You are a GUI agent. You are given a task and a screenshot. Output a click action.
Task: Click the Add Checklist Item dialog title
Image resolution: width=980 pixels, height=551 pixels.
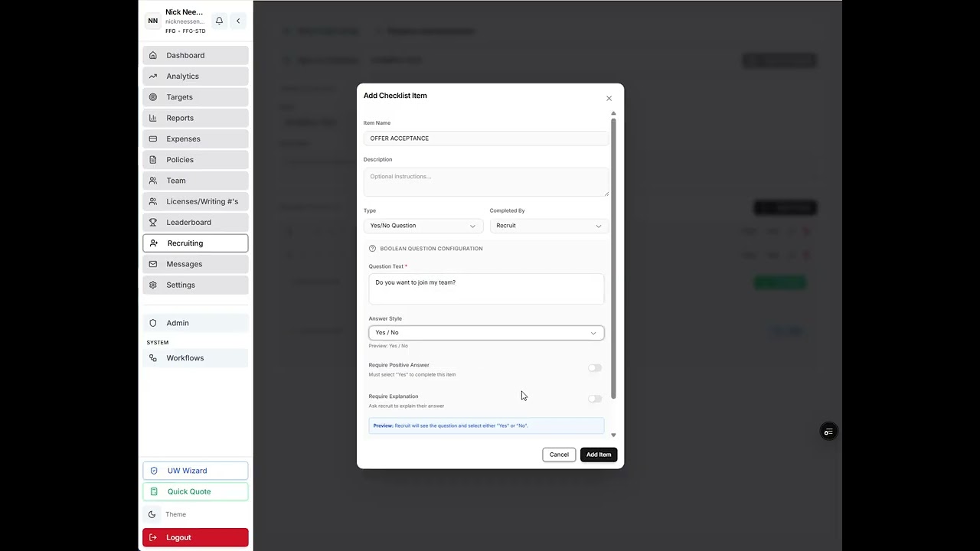[395, 96]
